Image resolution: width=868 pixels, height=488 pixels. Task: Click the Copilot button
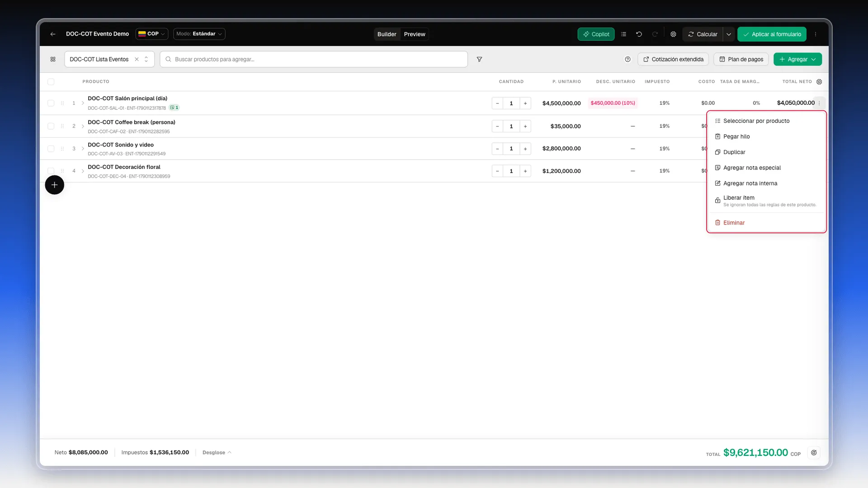click(596, 34)
